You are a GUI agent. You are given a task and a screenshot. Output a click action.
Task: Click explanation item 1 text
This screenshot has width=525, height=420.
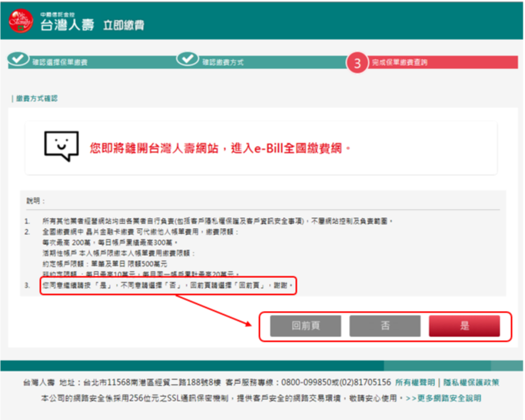217,221
